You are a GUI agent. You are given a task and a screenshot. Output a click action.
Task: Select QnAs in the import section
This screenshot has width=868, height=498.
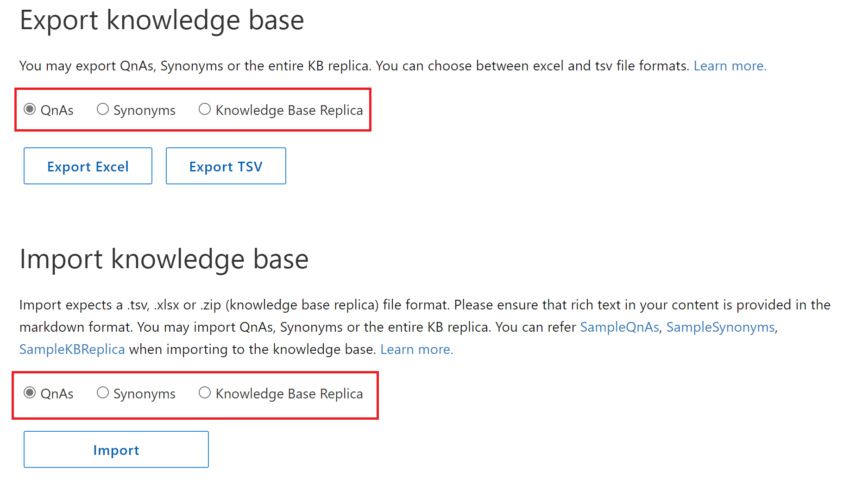(x=30, y=393)
